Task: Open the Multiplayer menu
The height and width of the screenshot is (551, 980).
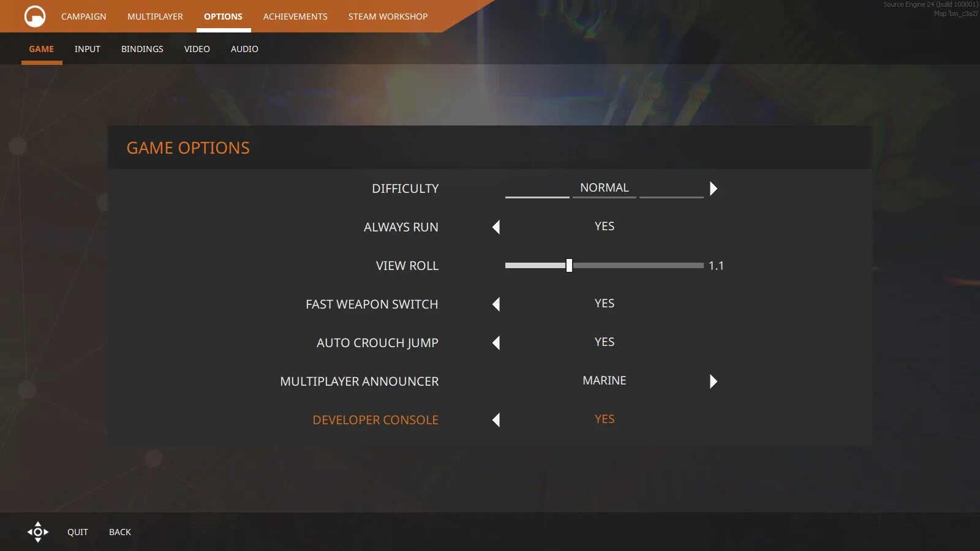Action: (x=155, y=17)
